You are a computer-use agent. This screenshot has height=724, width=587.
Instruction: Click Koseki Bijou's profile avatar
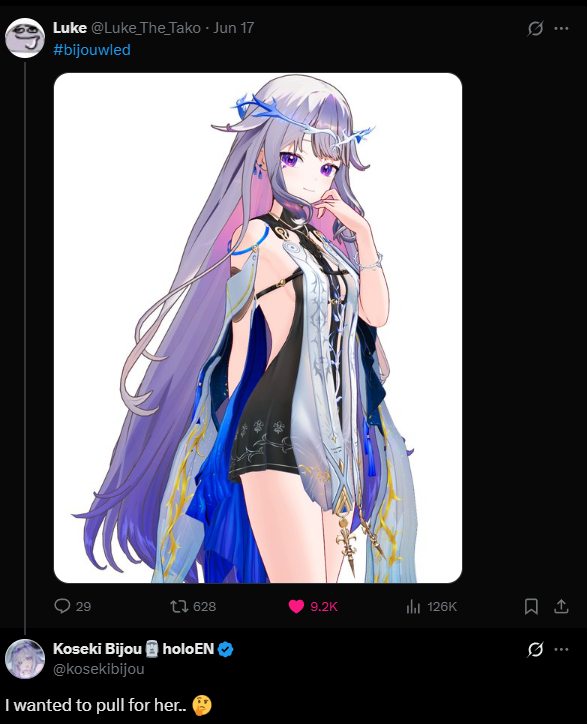[25, 659]
